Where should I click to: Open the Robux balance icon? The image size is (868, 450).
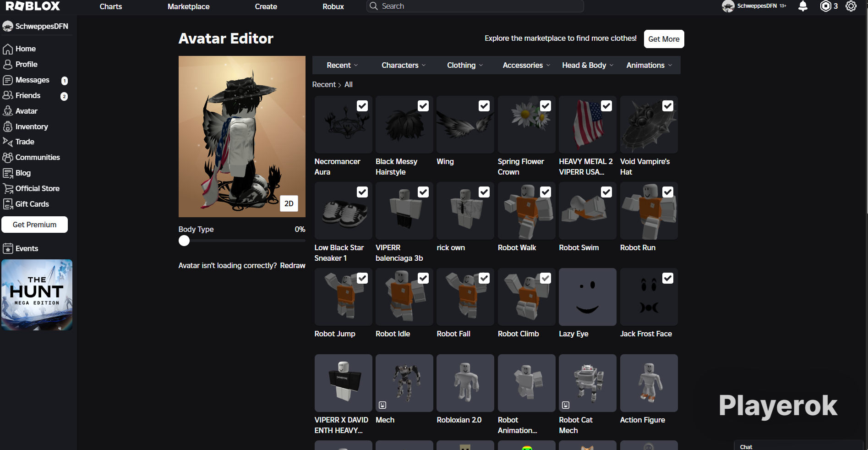pyautogui.click(x=825, y=6)
